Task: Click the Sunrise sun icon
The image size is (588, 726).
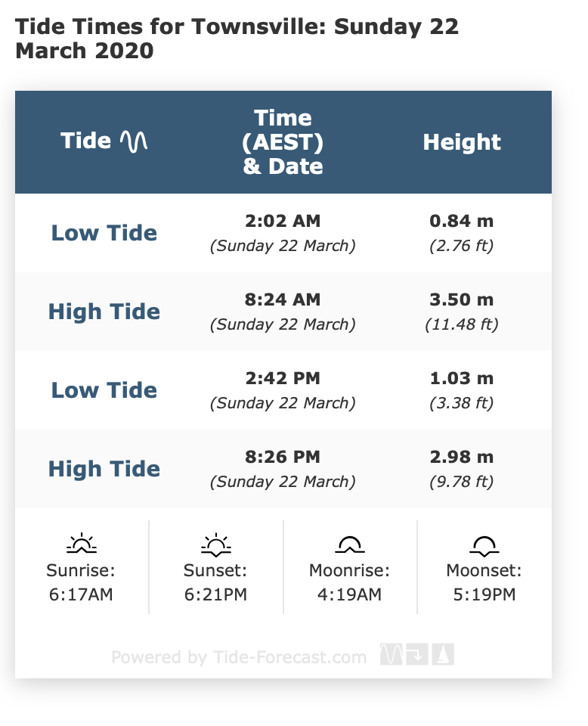Action: tap(81, 543)
